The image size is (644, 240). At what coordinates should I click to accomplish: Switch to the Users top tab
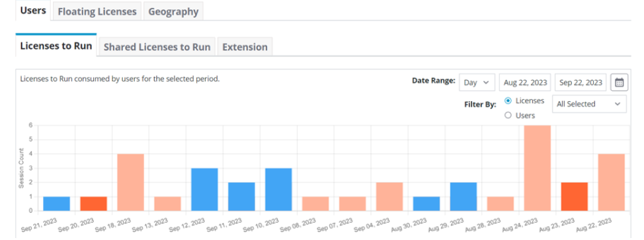(x=33, y=11)
